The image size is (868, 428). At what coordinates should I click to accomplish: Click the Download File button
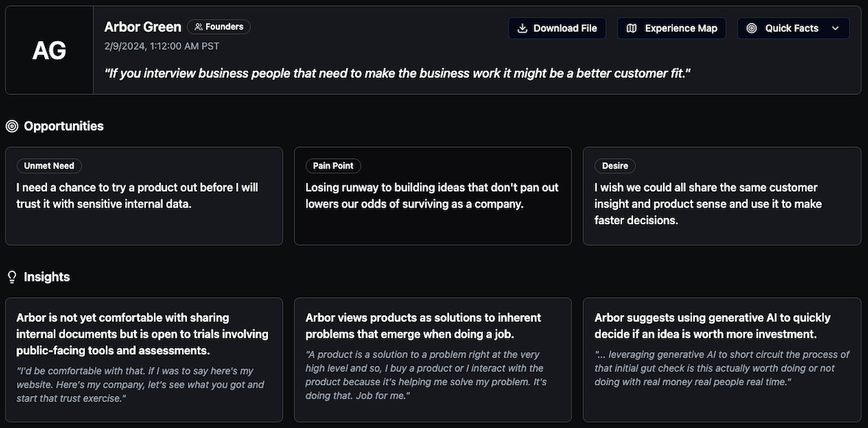557,28
